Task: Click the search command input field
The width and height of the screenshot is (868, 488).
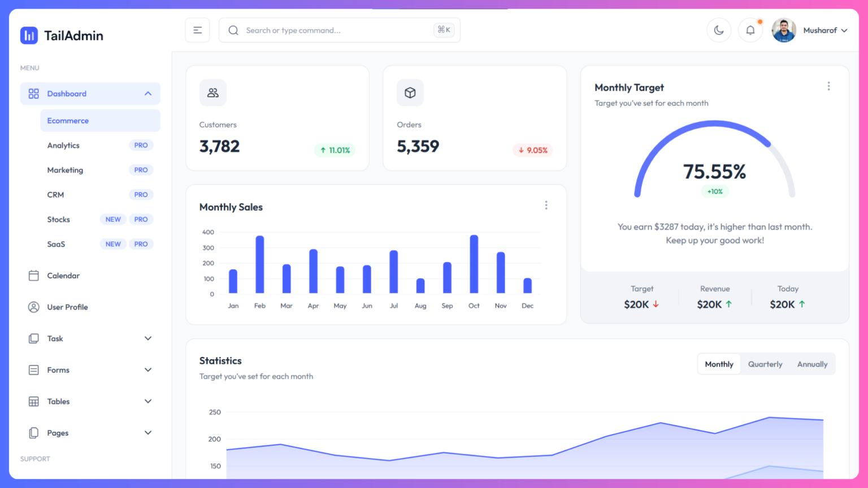Action: [x=339, y=30]
